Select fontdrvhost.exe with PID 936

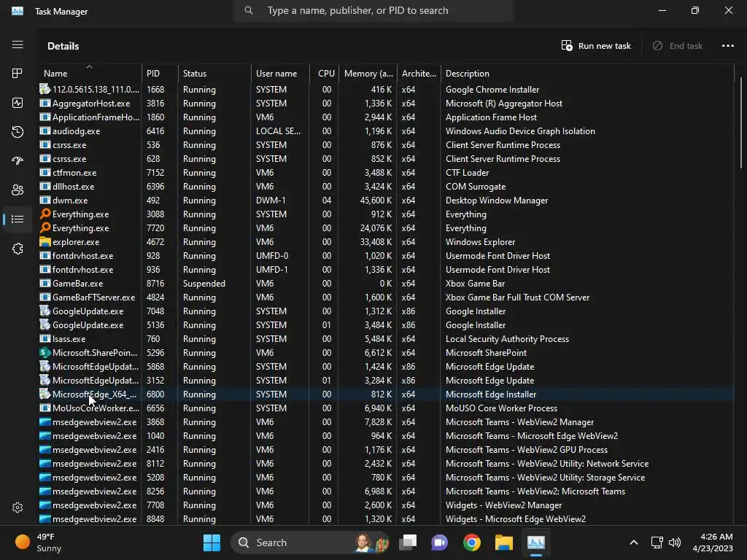point(386,270)
